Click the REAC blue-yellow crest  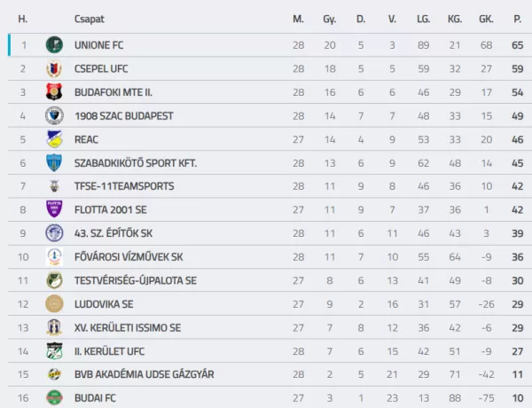point(54,139)
